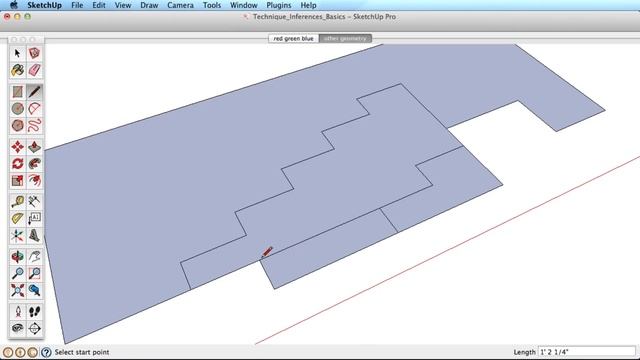Screen dimensions: 640x360
Task: Click the Length measurement input field
Action: point(587,351)
